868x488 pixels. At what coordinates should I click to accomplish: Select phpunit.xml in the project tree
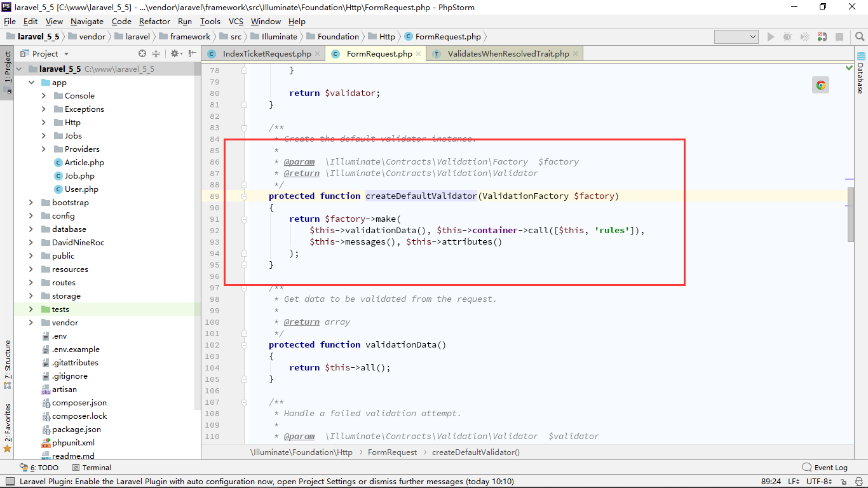73,443
